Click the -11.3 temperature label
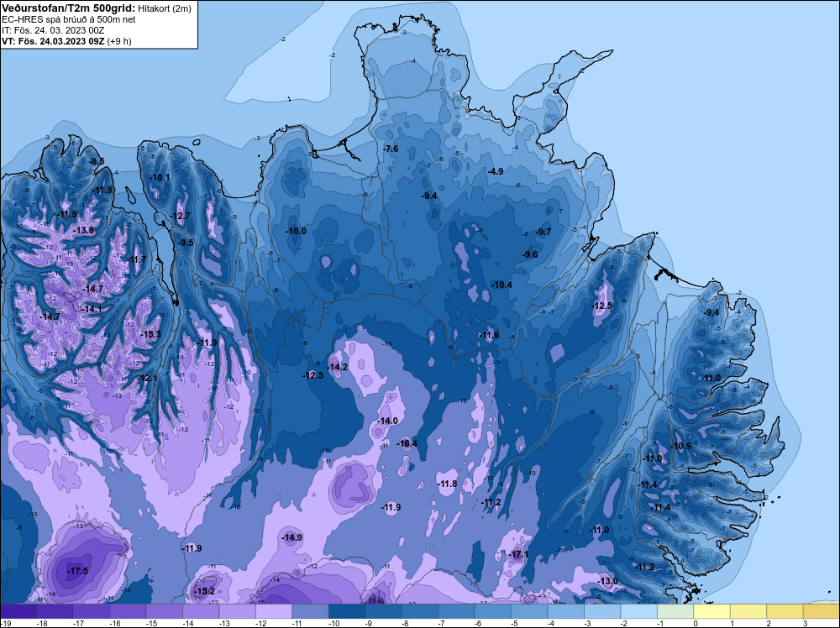The height and width of the screenshot is (628, 840). pos(102,190)
